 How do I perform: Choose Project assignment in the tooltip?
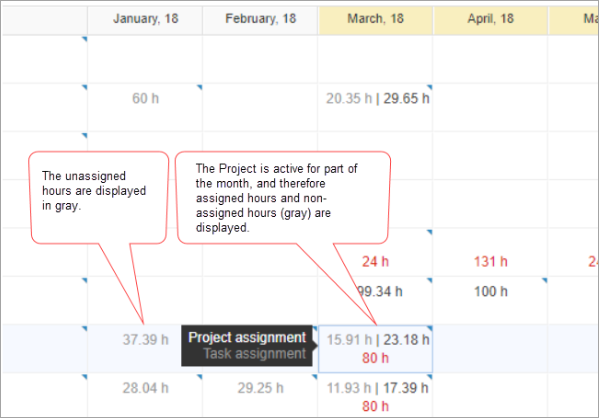point(247,337)
